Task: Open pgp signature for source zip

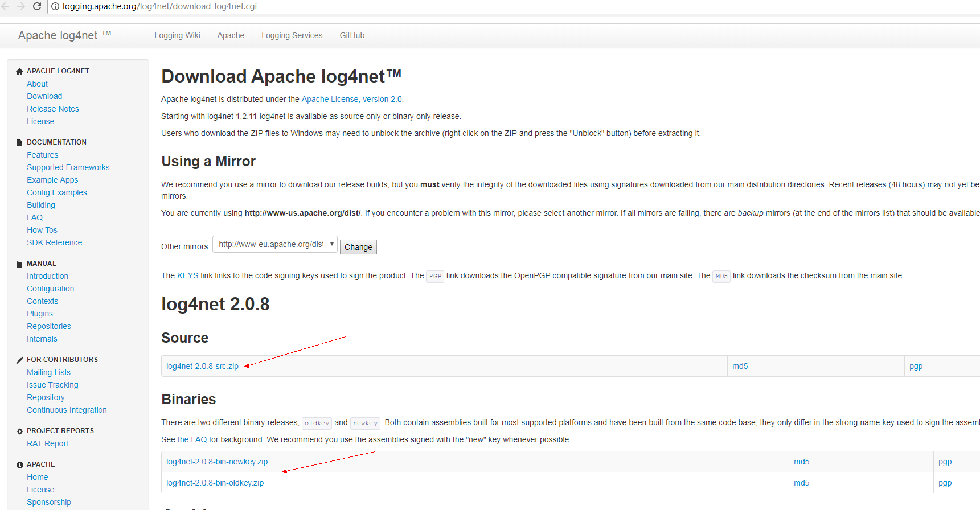Action: click(916, 366)
